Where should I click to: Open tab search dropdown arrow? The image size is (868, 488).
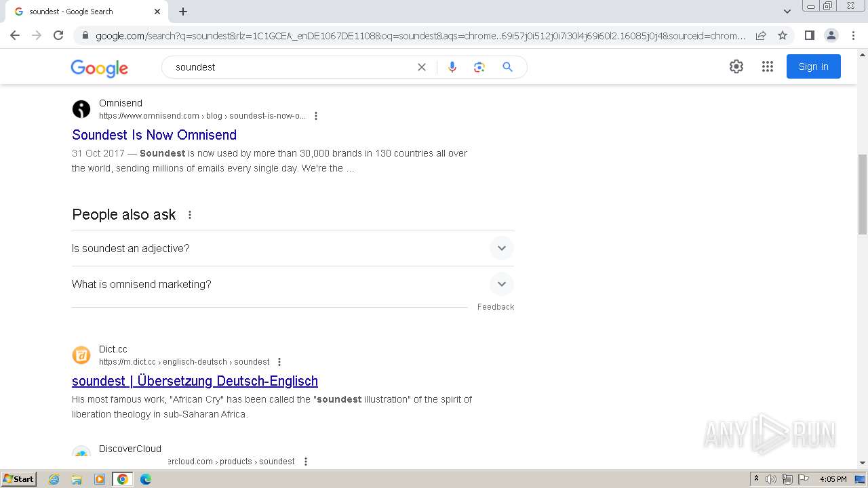[787, 12]
